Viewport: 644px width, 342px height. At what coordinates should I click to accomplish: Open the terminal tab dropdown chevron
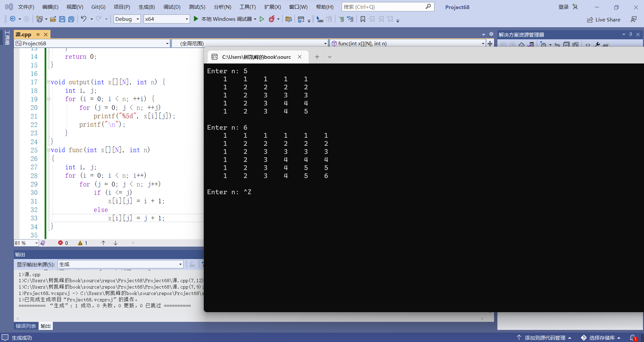pos(330,57)
